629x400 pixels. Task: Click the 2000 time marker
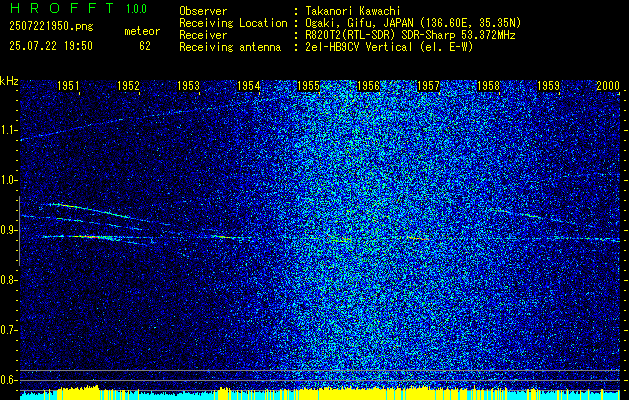[608, 85]
